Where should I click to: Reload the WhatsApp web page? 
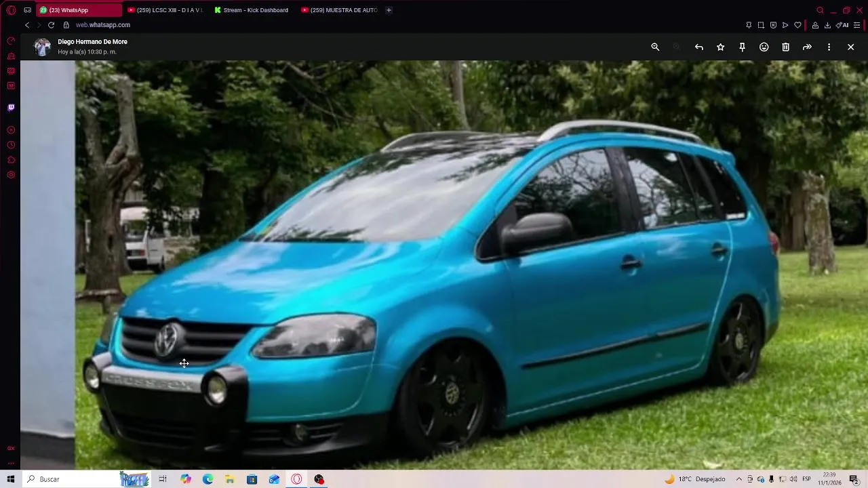click(51, 25)
